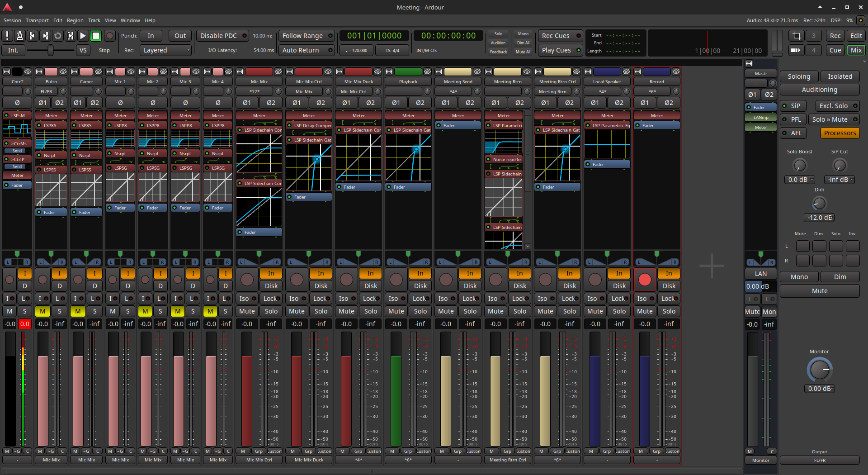Toggle width of Mic Mix strip

click(240, 71)
